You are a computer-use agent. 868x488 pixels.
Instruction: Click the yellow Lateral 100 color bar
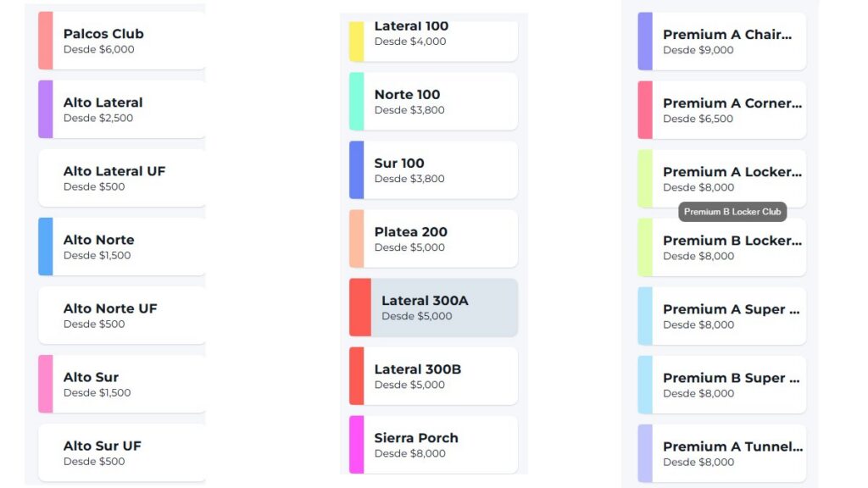(x=357, y=41)
